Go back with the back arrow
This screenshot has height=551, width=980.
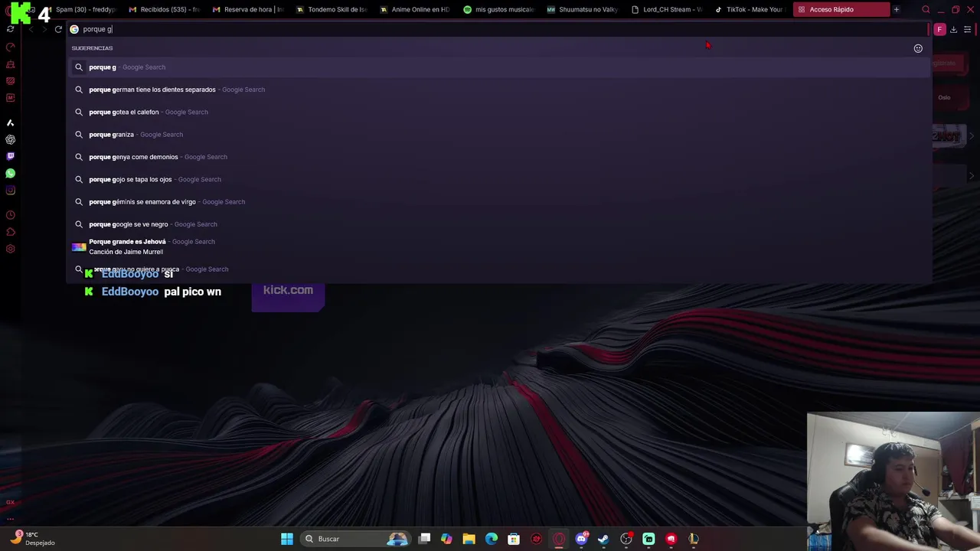click(x=31, y=29)
